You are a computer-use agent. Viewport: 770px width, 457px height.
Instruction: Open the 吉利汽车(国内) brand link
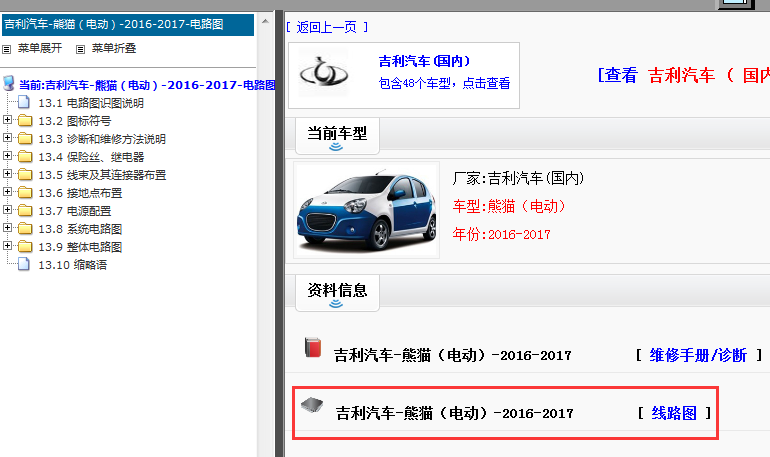coord(424,61)
